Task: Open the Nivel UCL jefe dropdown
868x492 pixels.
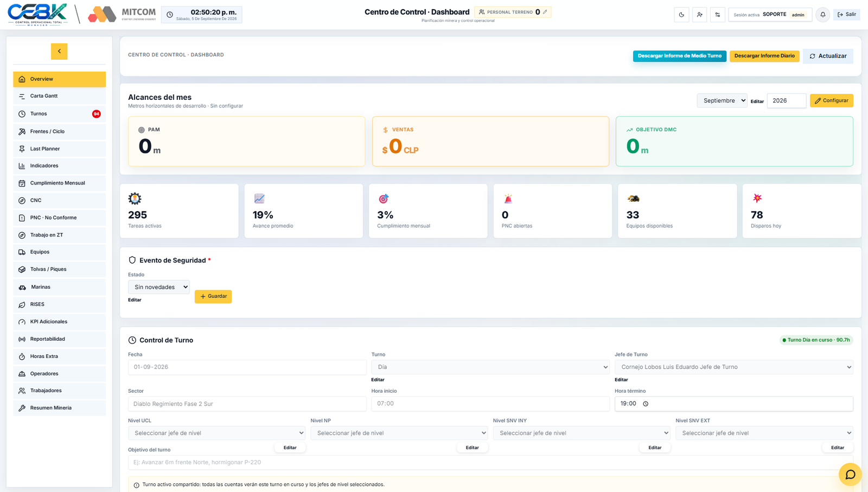Action: point(216,433)
